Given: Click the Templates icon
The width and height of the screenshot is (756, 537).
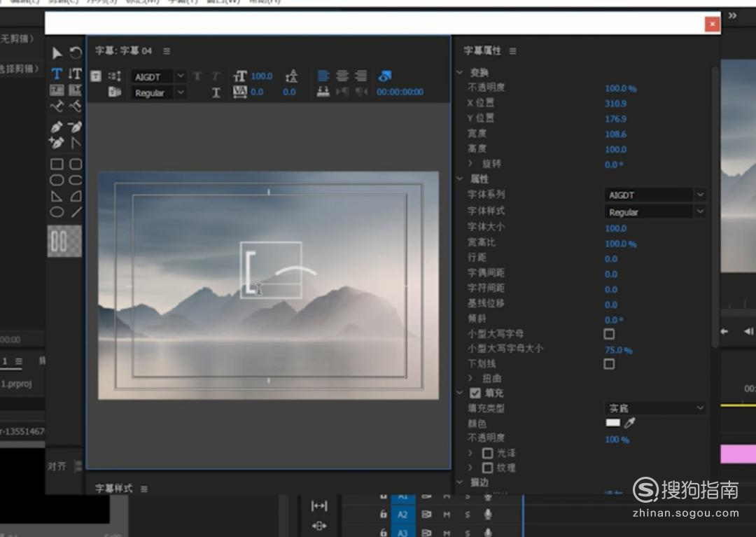Looking at the screenshot, I should pos(115,92).
